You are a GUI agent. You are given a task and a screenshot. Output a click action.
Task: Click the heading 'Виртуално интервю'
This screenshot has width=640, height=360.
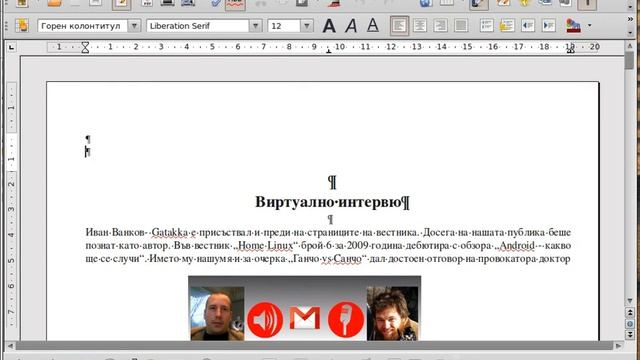329,202
